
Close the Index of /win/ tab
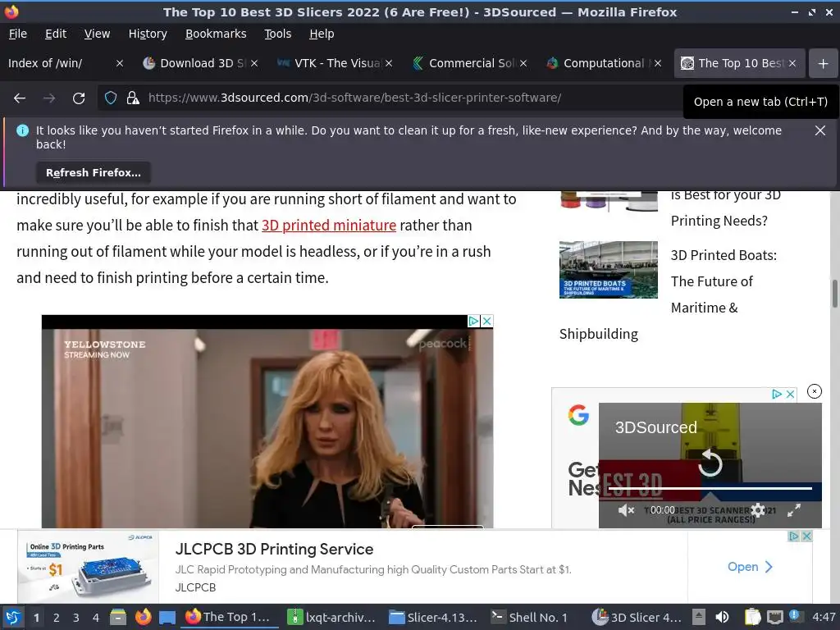click(120, 63)
